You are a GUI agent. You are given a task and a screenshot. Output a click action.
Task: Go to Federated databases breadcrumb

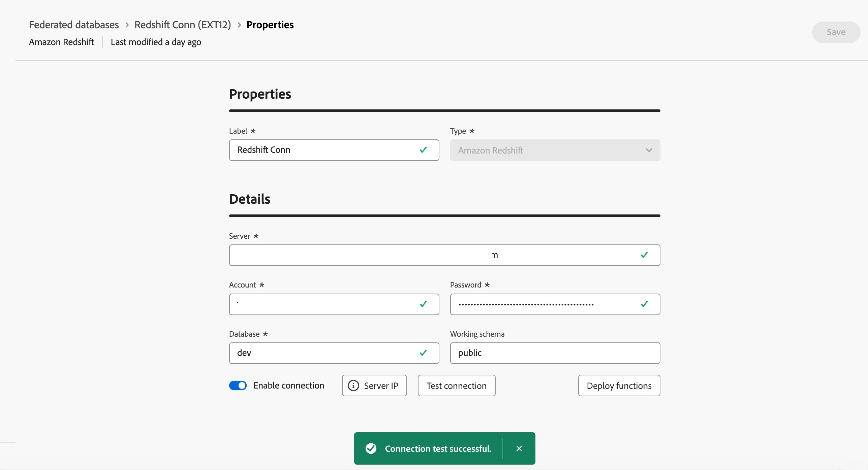pos(74,25)
